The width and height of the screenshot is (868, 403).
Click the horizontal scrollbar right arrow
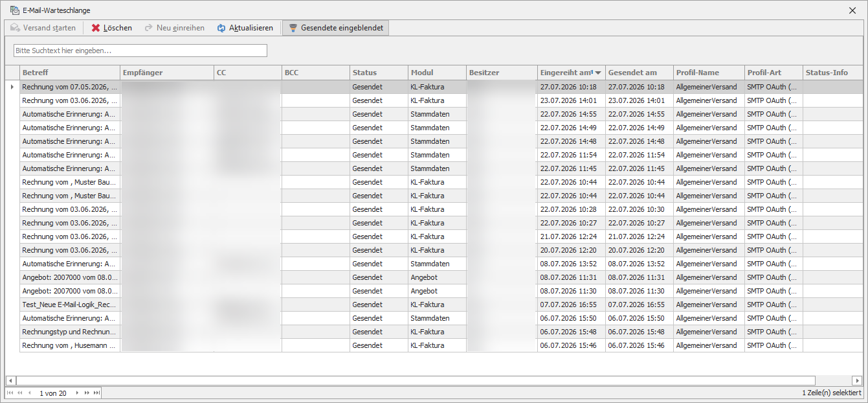[x=858, y=381]
